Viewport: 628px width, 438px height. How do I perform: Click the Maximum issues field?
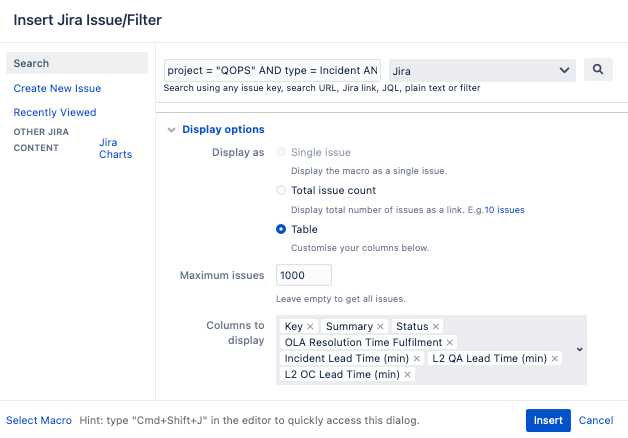point(304,275)
